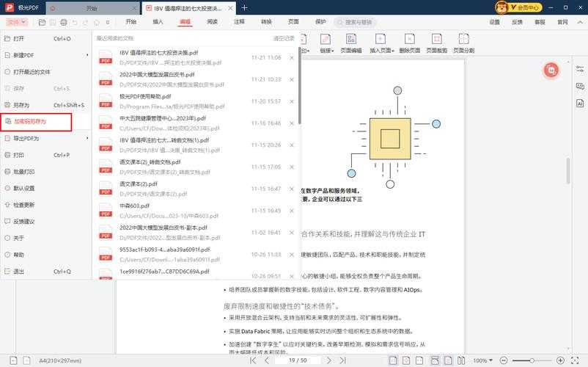
Task: Select 加密码另存为 menu entry
Action: (x=36, y=122)
